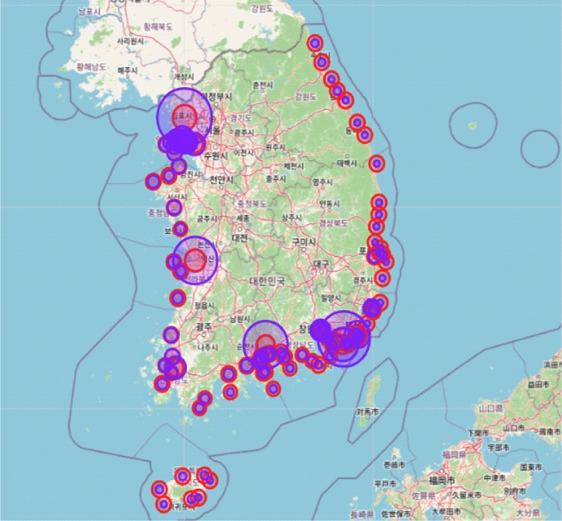Click the 수원시 city label

click(215, 156)
